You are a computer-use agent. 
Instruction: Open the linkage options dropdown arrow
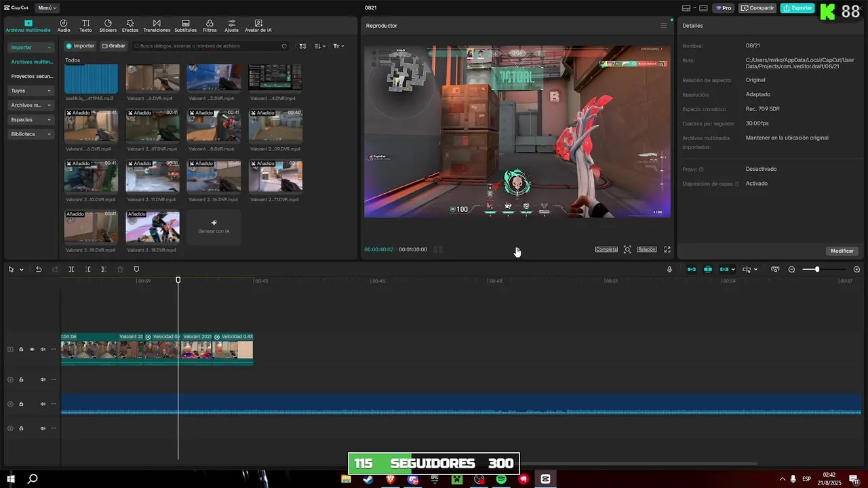point(733,270)
